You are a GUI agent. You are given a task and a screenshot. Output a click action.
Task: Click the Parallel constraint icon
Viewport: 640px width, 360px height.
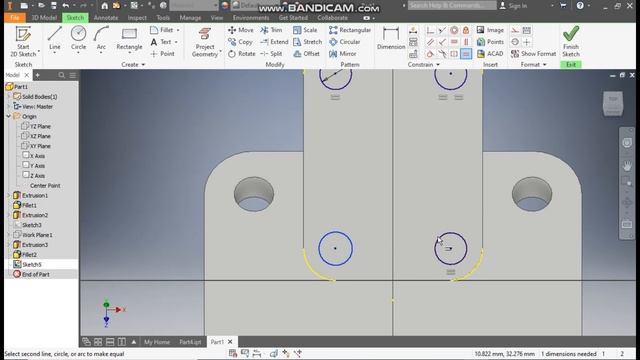pyautogui.click(x=430, y=42)
